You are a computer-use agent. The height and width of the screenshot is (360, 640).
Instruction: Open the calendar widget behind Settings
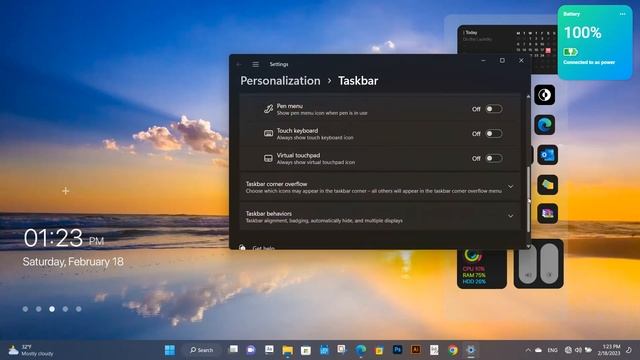pos(507,40)
